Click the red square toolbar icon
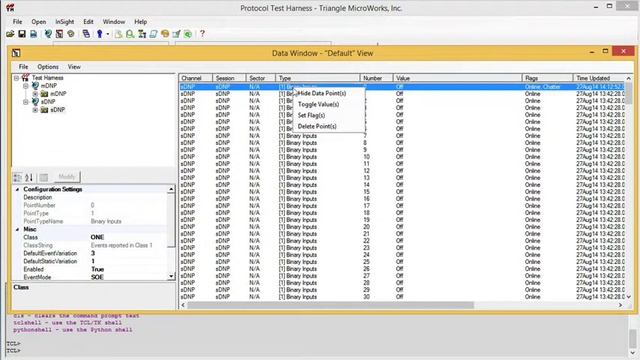Screen dimensions: 640x360 (x=60, y=34)
